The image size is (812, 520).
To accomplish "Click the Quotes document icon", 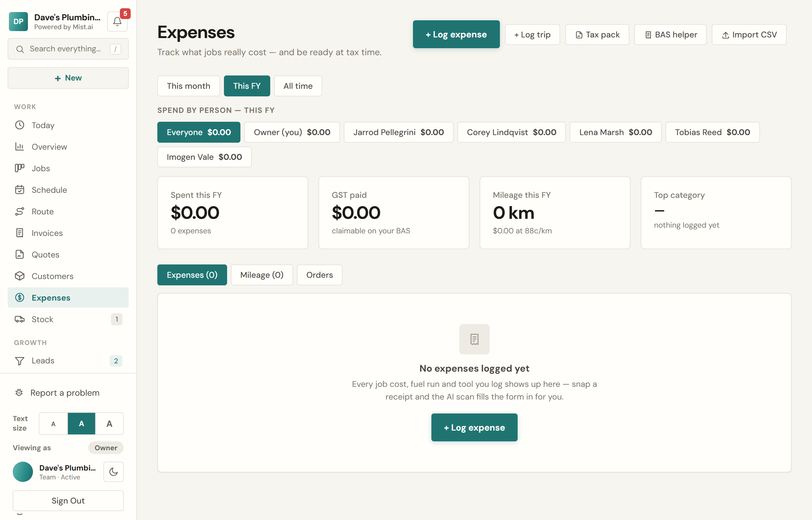I will pyautogui.click(x=20, y=255).
